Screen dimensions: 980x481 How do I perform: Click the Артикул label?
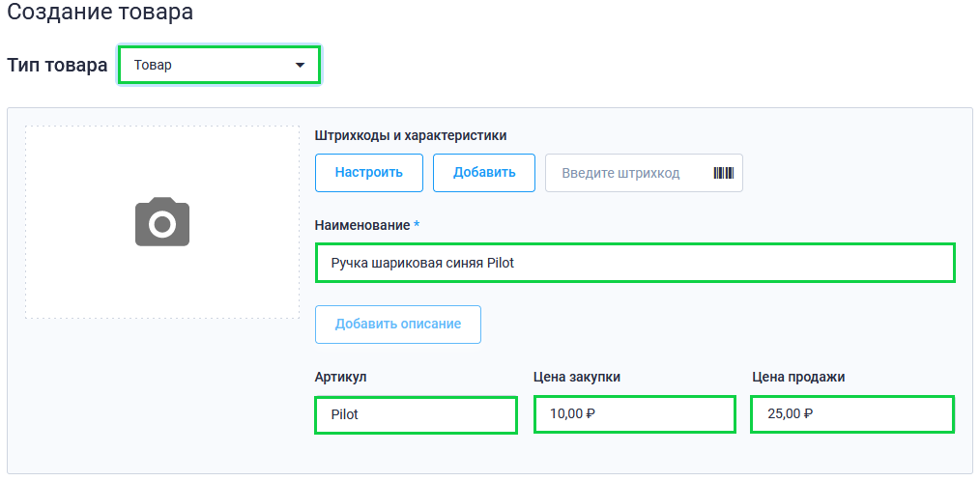pos(340,378)
